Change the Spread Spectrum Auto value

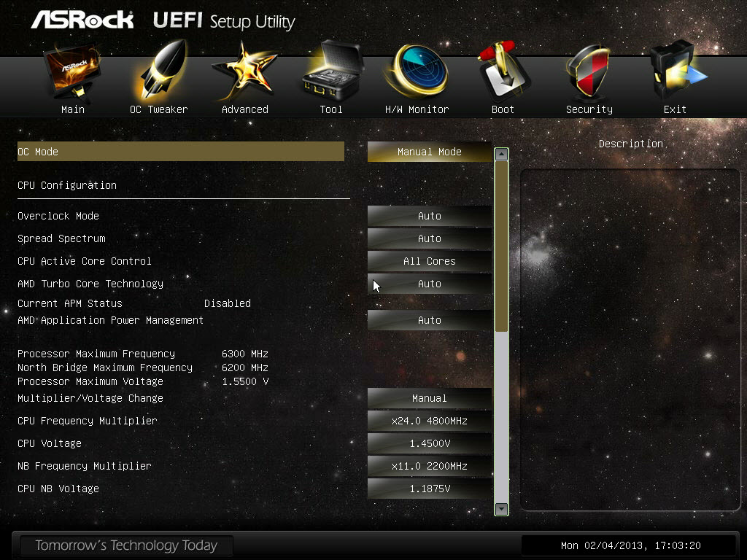[x=429, y=238]
